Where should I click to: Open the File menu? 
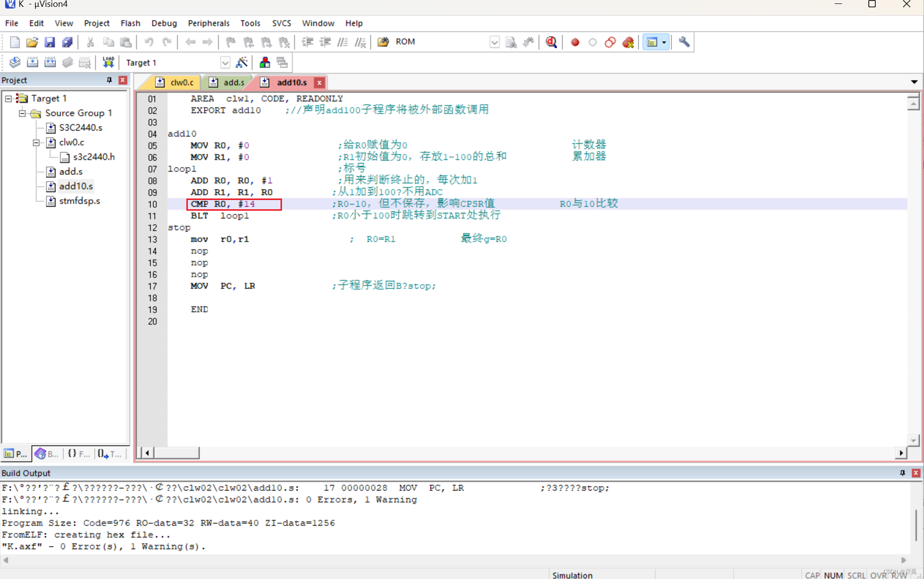(12, 23)
